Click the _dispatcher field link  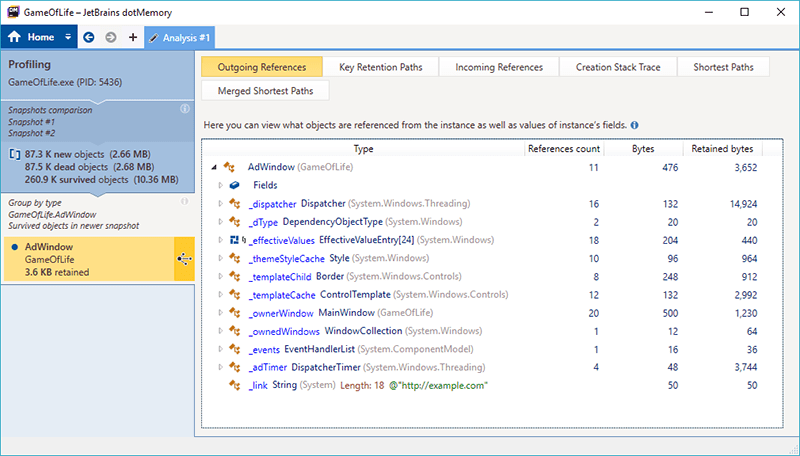pyautogui.click(x=272, y=204)
